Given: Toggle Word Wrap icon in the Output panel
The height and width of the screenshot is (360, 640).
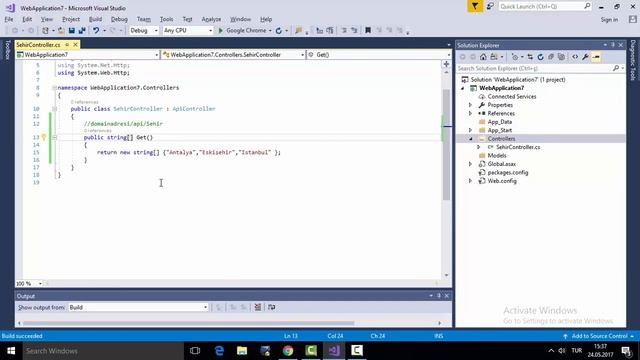Looking at the screenshot, I should pyautogui.click(x=271, y=307).
